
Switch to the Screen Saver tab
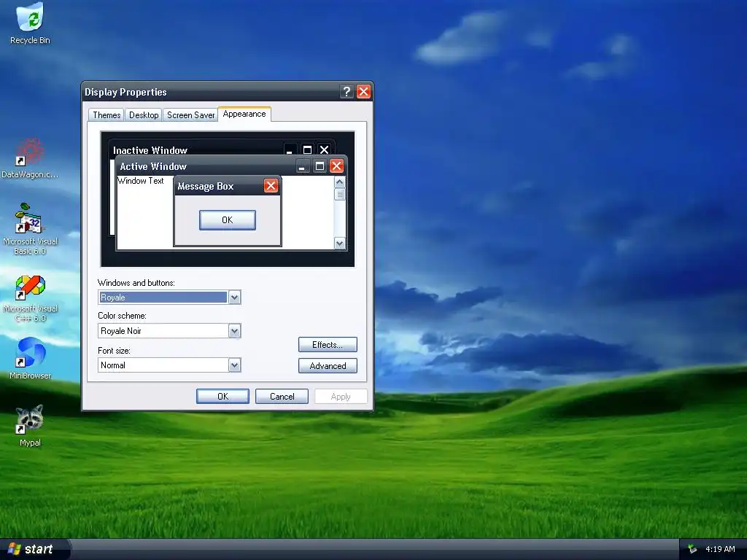(190, 114)
